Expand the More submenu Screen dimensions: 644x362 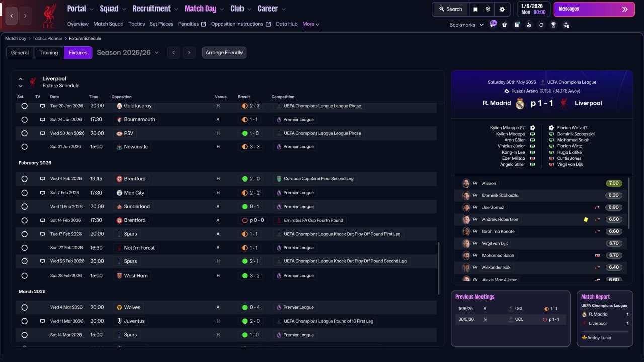point(311,24)
